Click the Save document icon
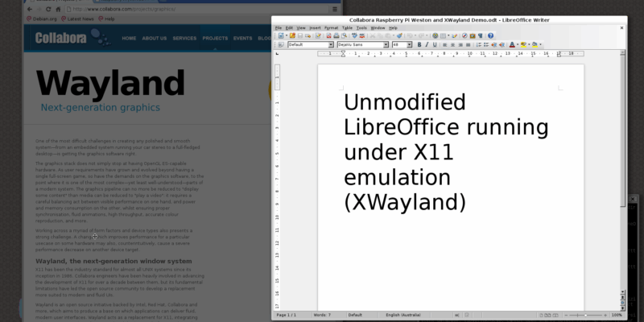This screenshot has width=644, height=322. [299, 35]
